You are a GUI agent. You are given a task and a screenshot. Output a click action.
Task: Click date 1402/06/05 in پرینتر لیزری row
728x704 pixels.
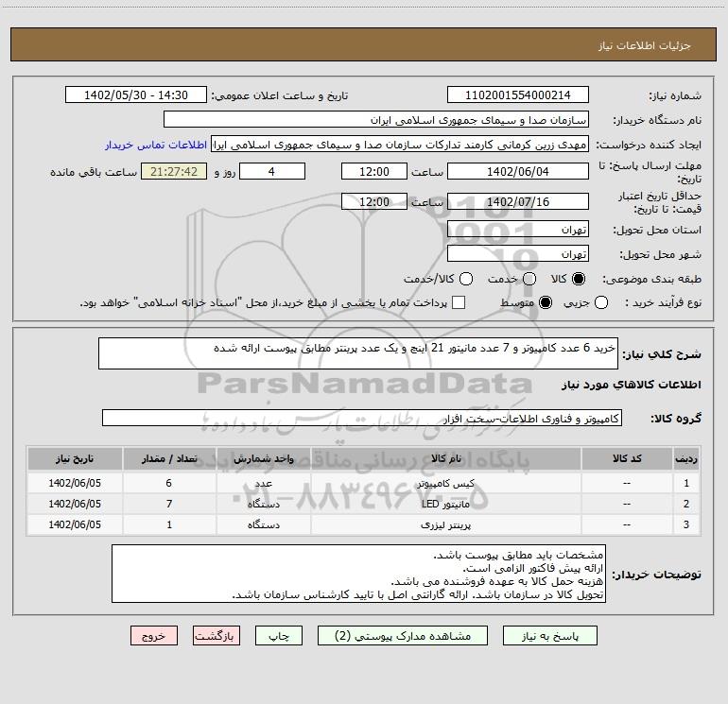75,524
